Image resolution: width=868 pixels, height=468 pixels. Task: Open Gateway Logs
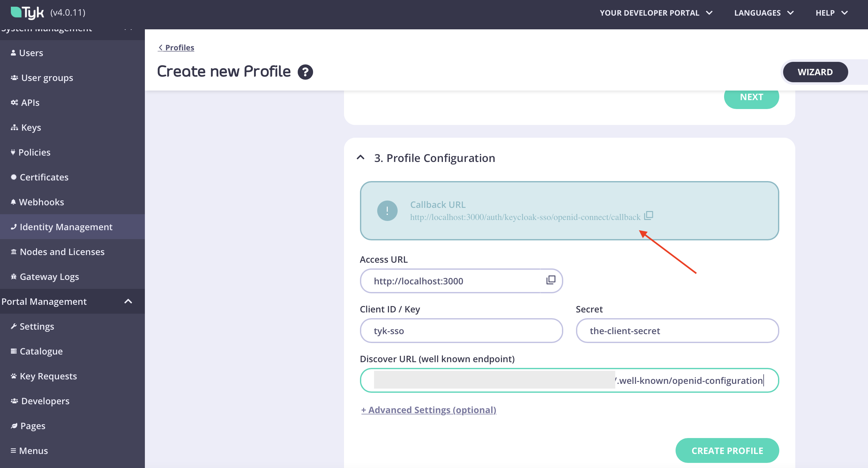click(49, 276)
